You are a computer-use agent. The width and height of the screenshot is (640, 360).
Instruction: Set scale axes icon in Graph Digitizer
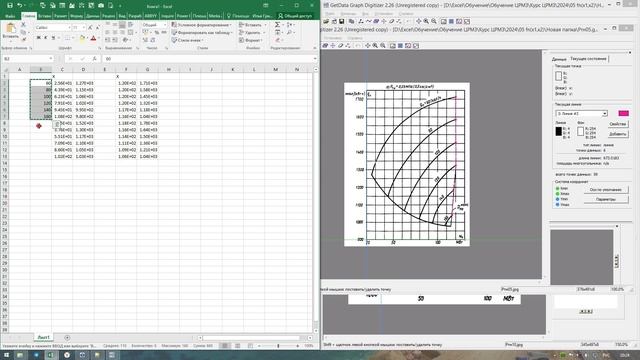click(x=361, y=21)
